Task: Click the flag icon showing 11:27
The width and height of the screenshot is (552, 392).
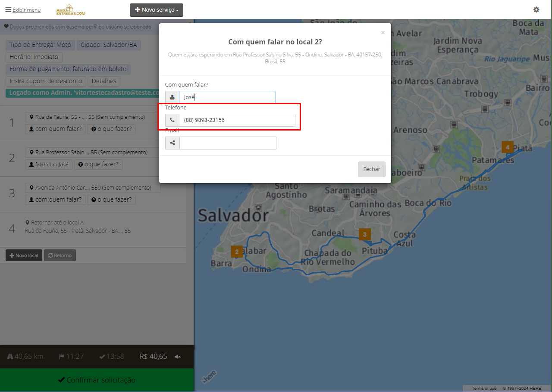Action: coord(61,357)
